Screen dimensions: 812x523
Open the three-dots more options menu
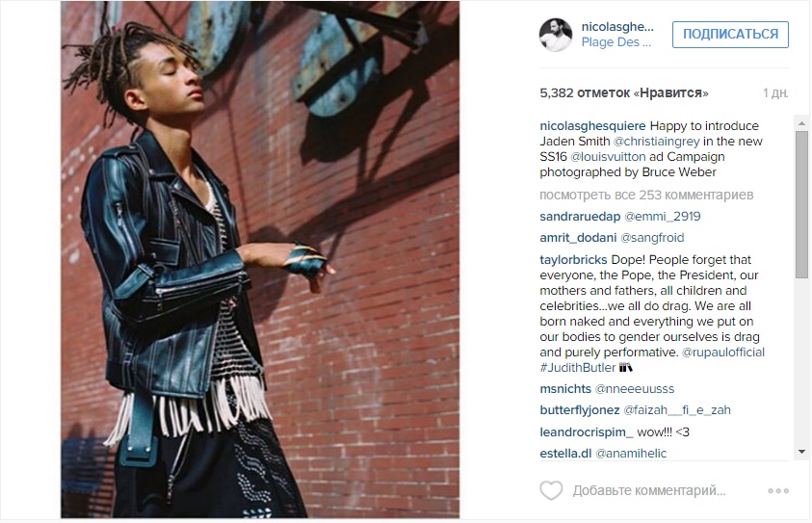[x=778, y=490]
